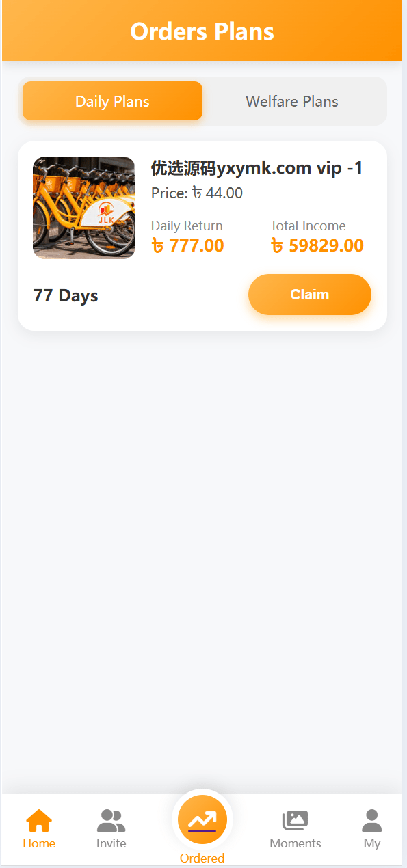The image size is (407, 868).
Task: Select the Moments label in bottom navigation
Action: click(296, 843)
